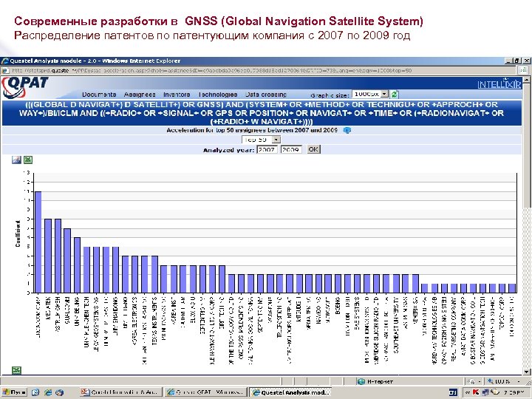Viewport: 532px width, 399px height.
Task: Click the MEDIATEK axis label
Action: (48, 308)
